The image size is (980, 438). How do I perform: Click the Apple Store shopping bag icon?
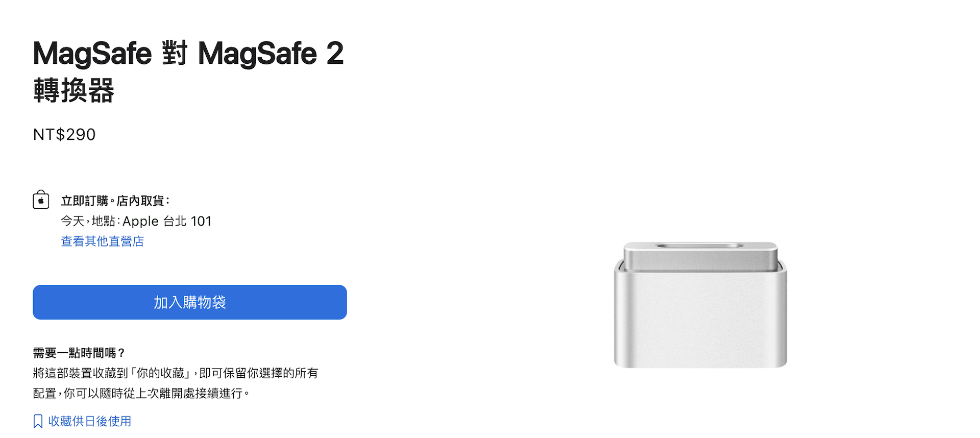(41, 200)
